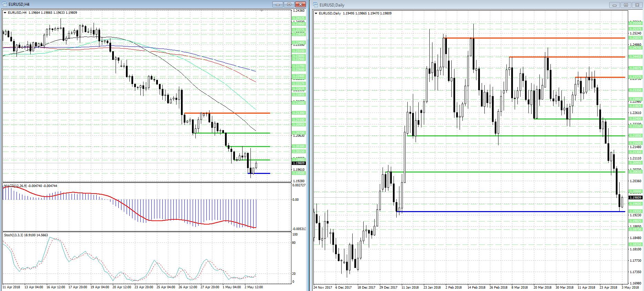Click the 13 Apr 04:00 time label in H4 chart
The image size is (644, 291).
tap(34, 287)
